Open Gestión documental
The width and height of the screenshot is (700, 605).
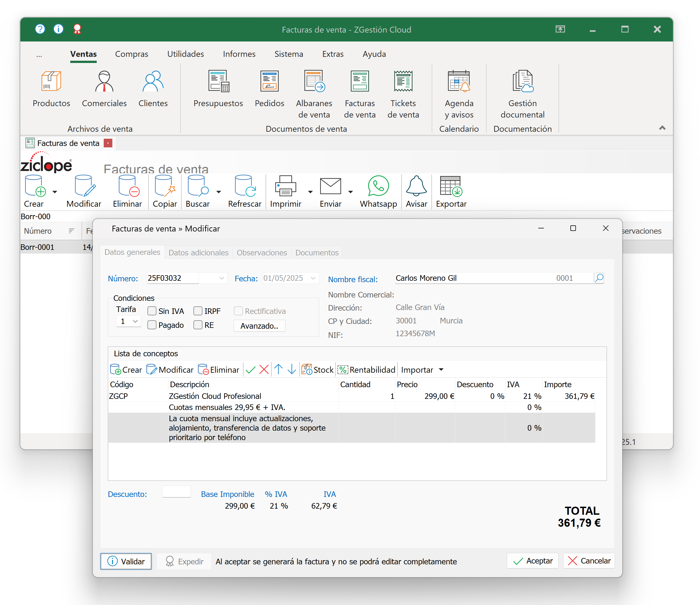click(522, 94)
